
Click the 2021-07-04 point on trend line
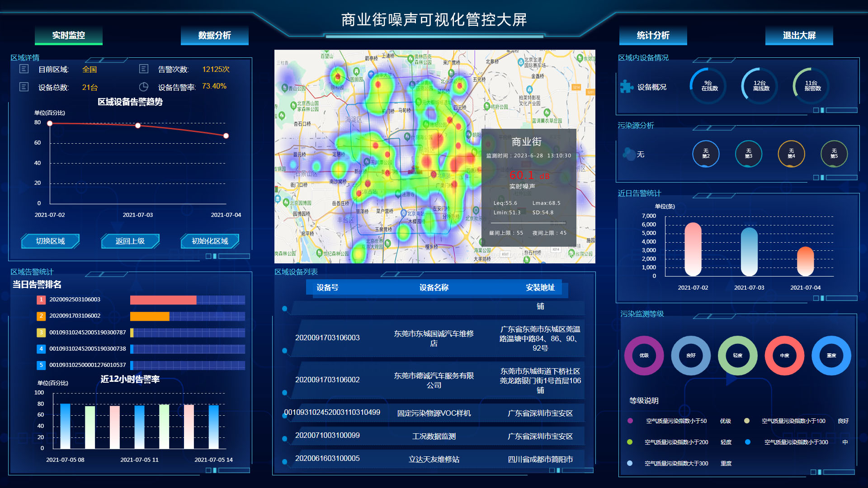tap(226, 136)
